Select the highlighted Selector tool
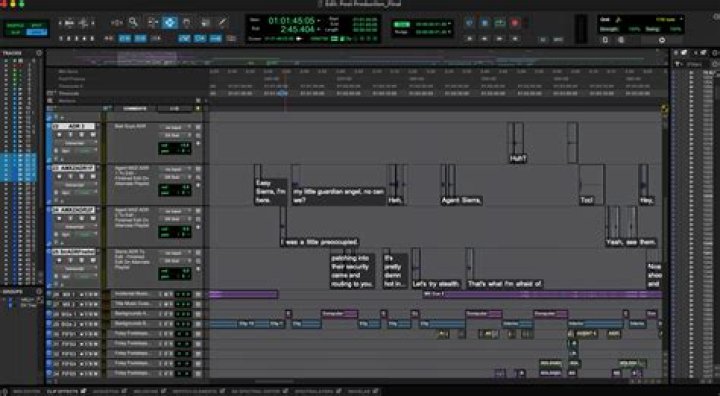 tap(170, 22)
